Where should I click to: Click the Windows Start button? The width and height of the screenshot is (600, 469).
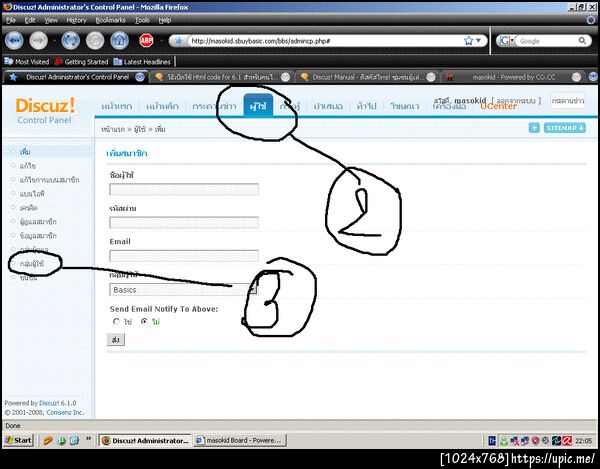pos(18,440)
